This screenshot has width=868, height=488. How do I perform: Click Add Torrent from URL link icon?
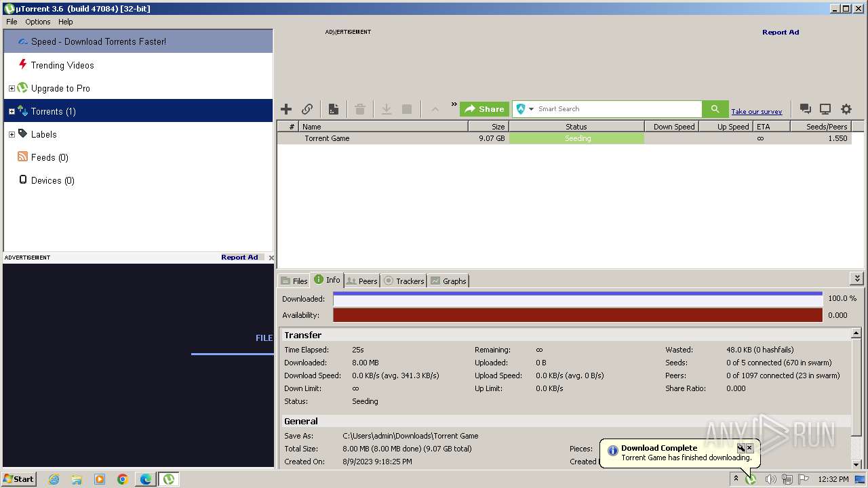(307, 109)
